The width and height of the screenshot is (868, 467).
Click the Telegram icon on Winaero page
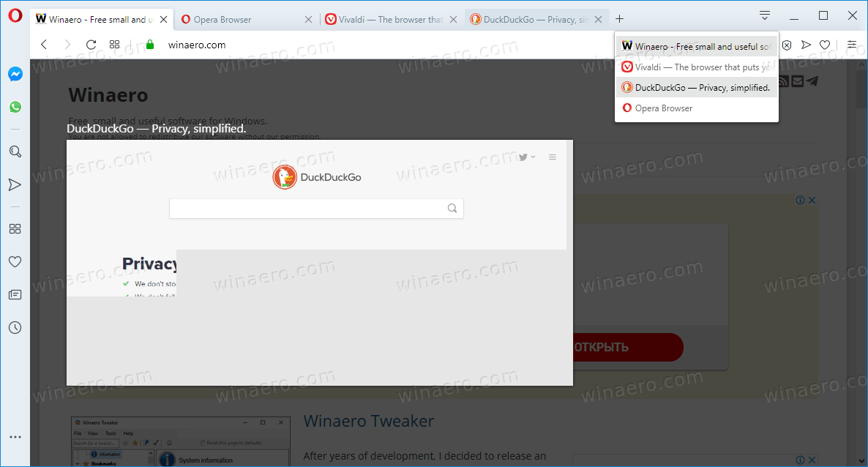pos(812,81)
